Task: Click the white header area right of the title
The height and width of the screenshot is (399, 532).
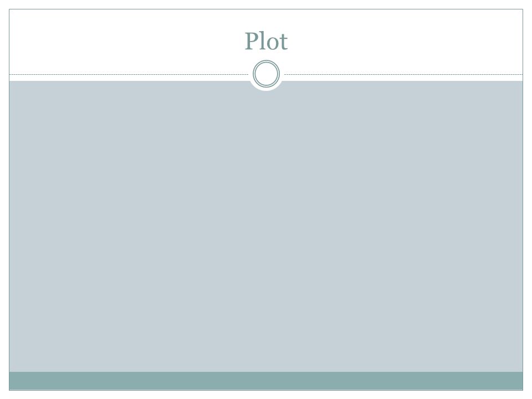Action: pos(406,42)
